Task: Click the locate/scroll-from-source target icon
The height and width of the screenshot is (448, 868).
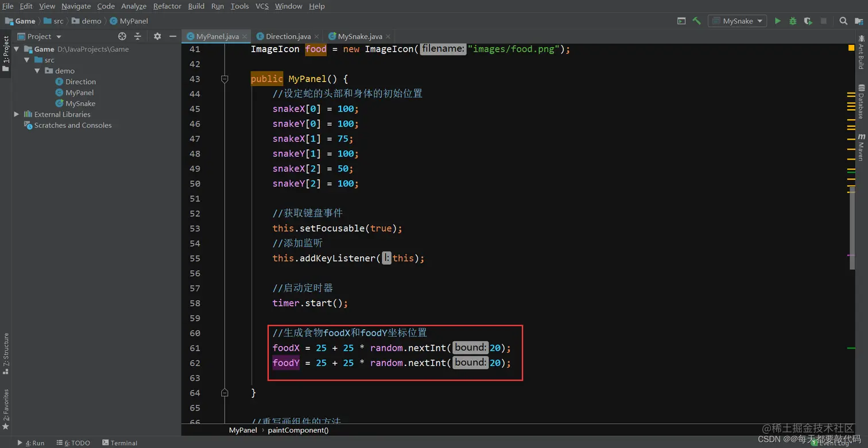Action: tap(122, 36)
